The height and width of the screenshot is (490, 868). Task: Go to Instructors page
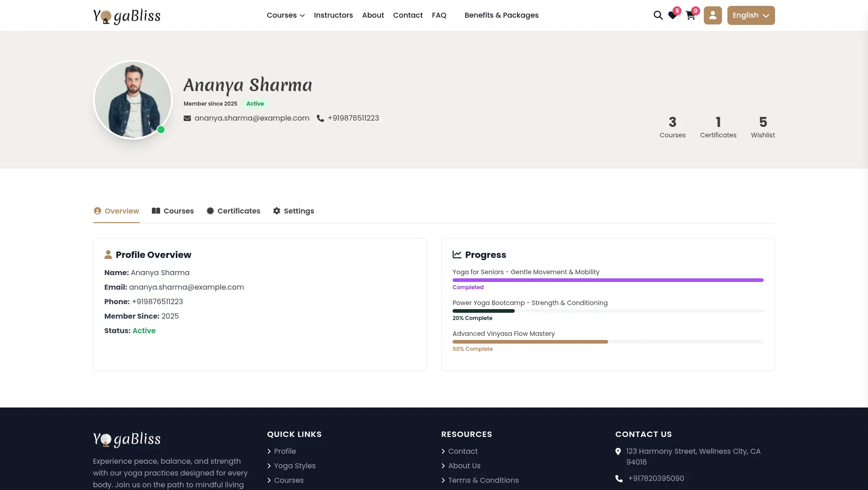click(x=333, y=15)
